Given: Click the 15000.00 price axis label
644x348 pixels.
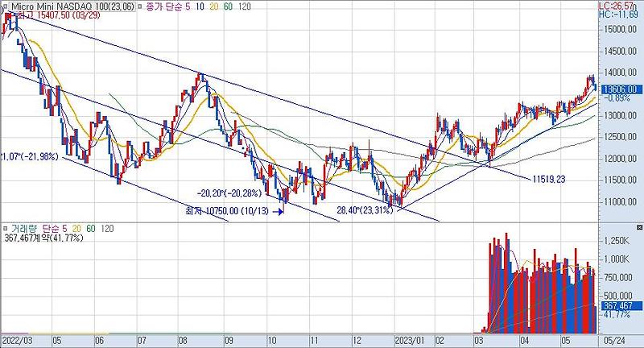Looking at the screenshot, I should [x=620, y=29].
